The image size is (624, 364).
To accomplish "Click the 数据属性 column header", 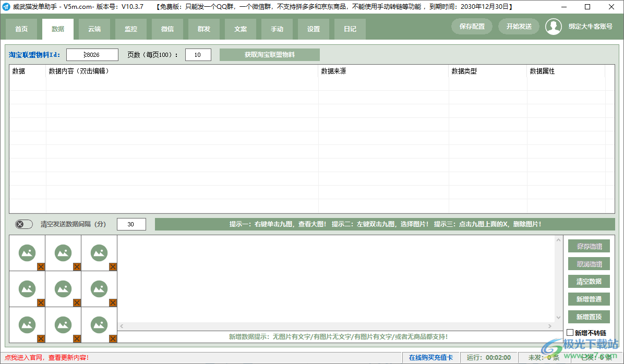I will pos(566,71).
